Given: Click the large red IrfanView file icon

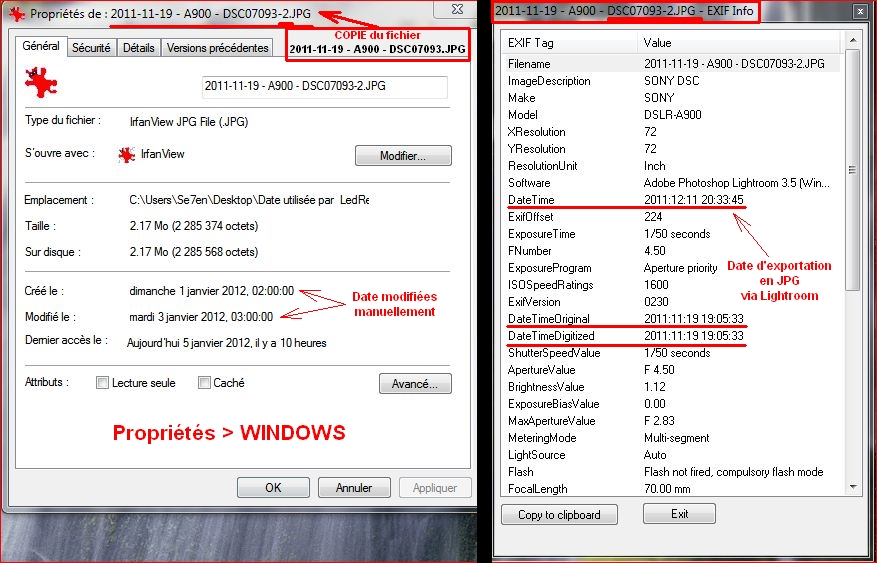Looking at the screenshot, I should (41, 82).
